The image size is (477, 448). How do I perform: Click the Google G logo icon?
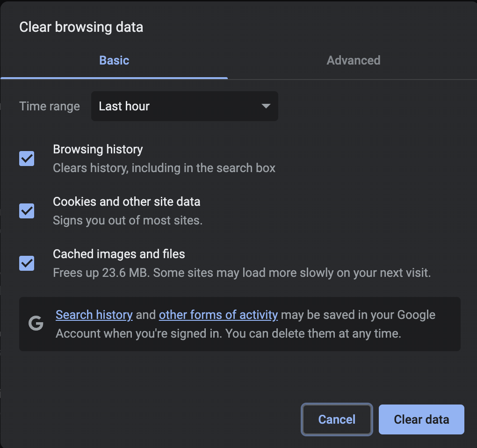36,324
